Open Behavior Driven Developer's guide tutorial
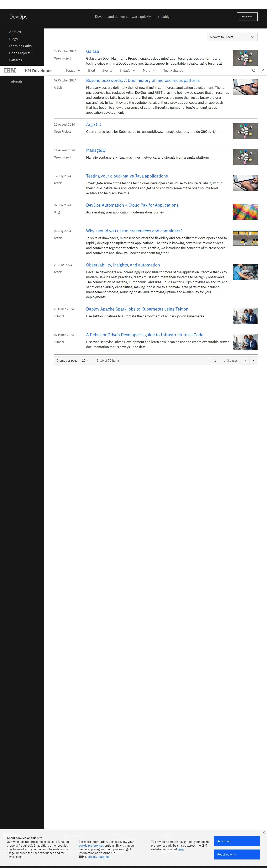This screenshot has width=267, height=868. [145, 335]
